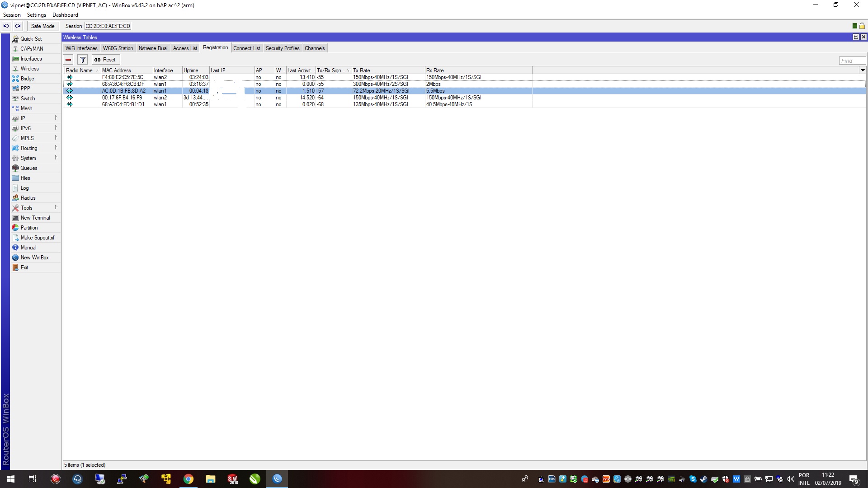Open the CAPsMAN sidebar item
This screenshot has height=488, width=868.
[x=32, y=49]
